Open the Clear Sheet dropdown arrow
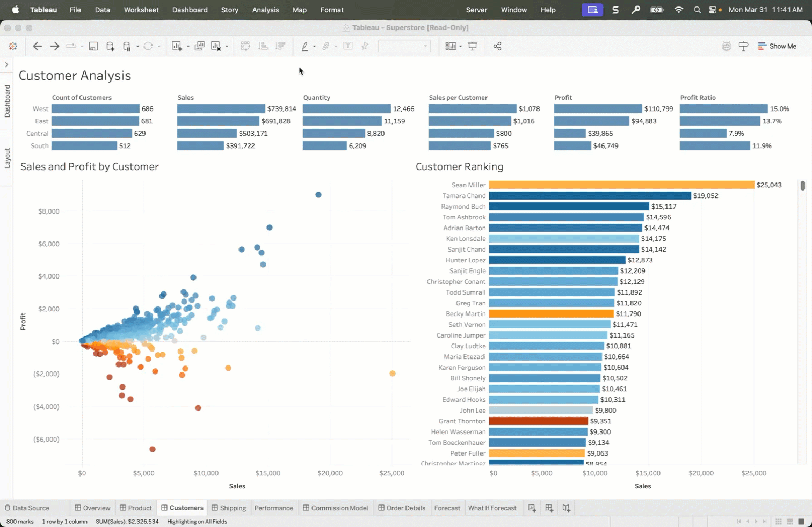The height and width of the screenshot is (527, 812). [227, 47]
